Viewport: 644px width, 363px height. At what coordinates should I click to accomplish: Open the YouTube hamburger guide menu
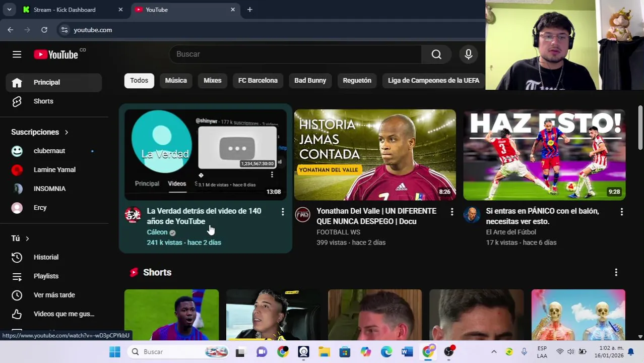(17, 54)
